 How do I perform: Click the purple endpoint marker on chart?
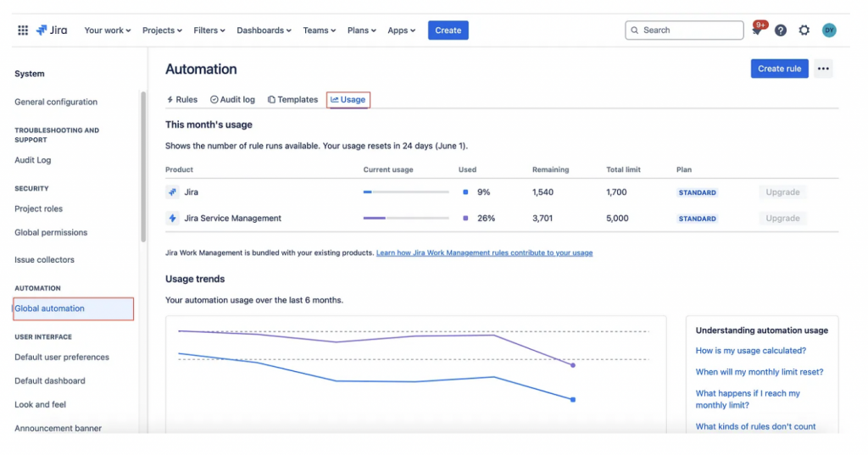point(573,365)
